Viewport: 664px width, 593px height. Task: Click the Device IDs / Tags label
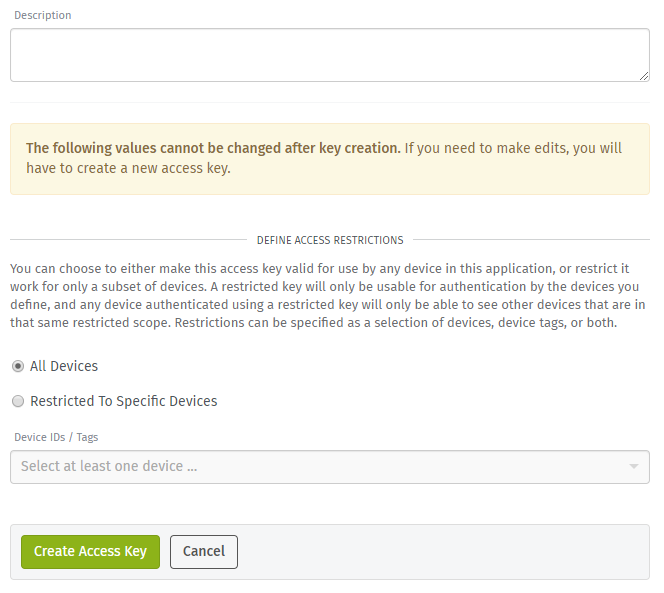coord(56,437)
